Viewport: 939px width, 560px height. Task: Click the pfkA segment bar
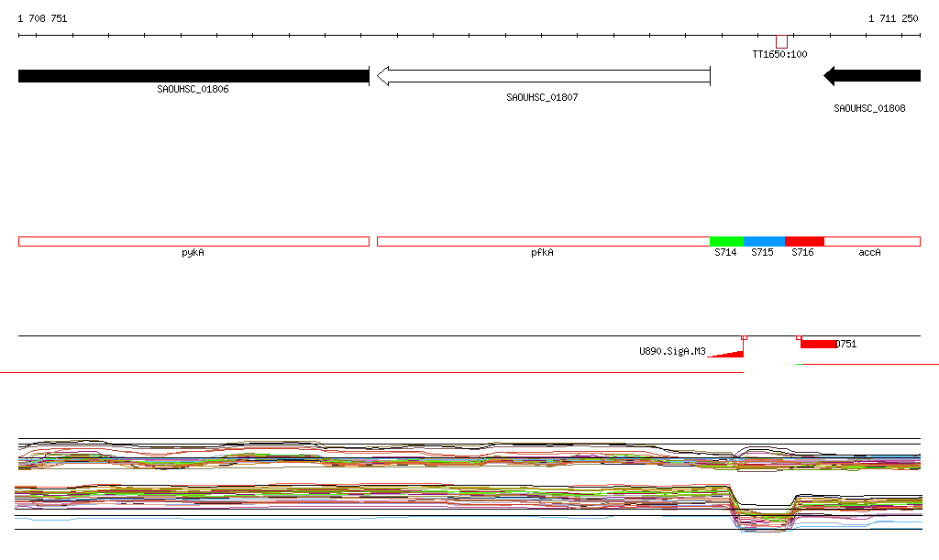click(543, 242)
